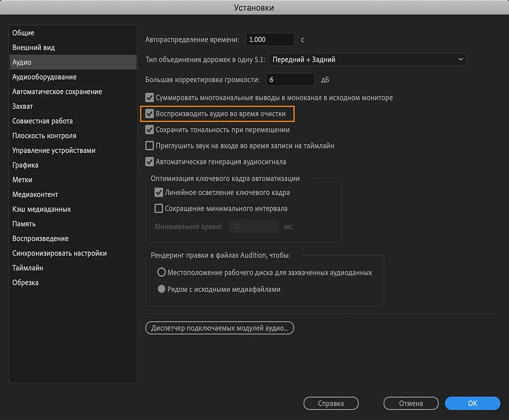Uncheck Суммировать многоканальные выводы в моноканал
Viewport: 509px width, 420px height.
149,97
